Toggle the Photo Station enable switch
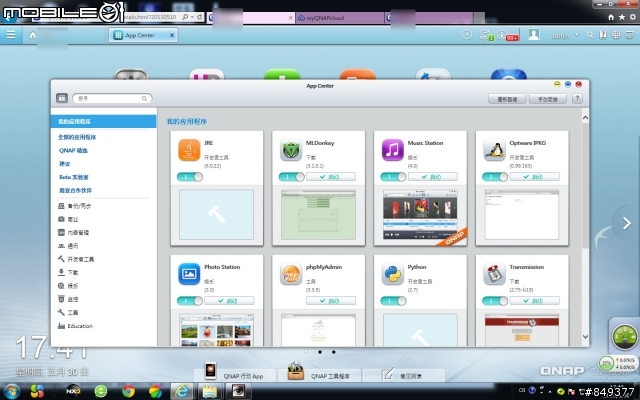 (x=190, y=301)
